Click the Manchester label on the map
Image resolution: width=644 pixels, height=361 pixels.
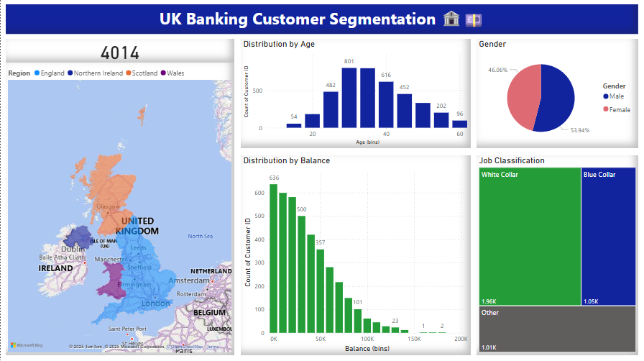point(111,259)
